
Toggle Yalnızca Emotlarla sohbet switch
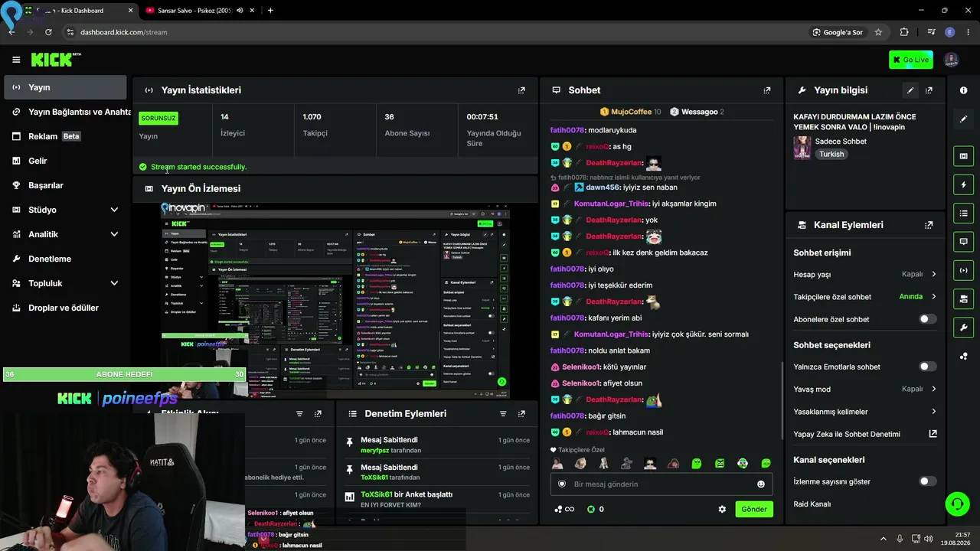coord(927,367)
